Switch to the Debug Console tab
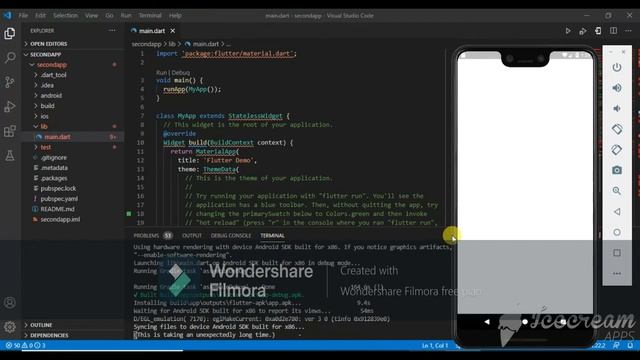Image resolution: width=640 pixels, height=360 pixels. pyautogui.click(x=231, y=236)
